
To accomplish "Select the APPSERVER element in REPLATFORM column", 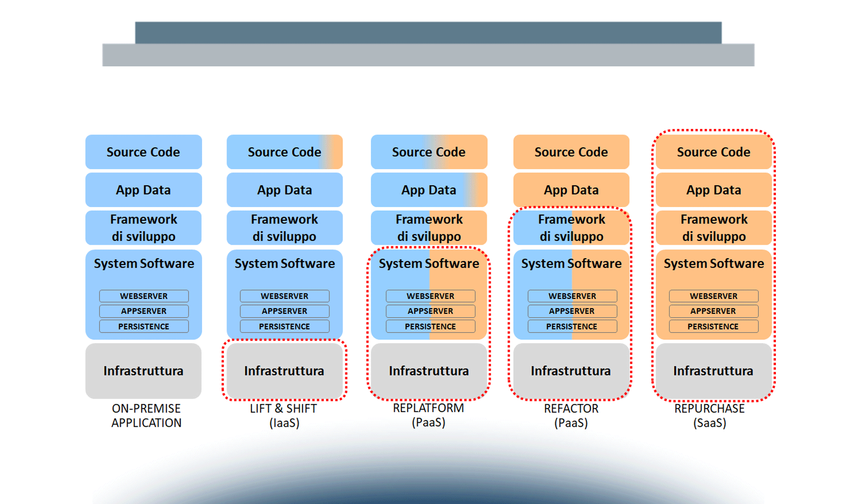I will click(428, 311).
